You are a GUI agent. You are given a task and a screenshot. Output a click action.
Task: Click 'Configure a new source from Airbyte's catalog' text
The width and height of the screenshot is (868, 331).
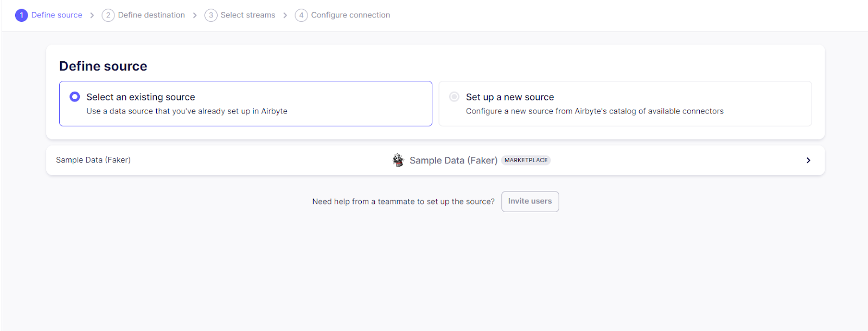pos(595,111)
